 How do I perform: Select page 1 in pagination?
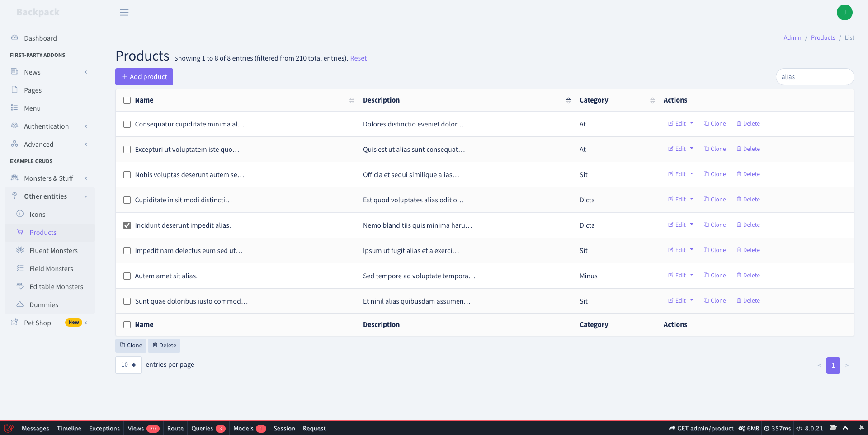tap(833, 365)
